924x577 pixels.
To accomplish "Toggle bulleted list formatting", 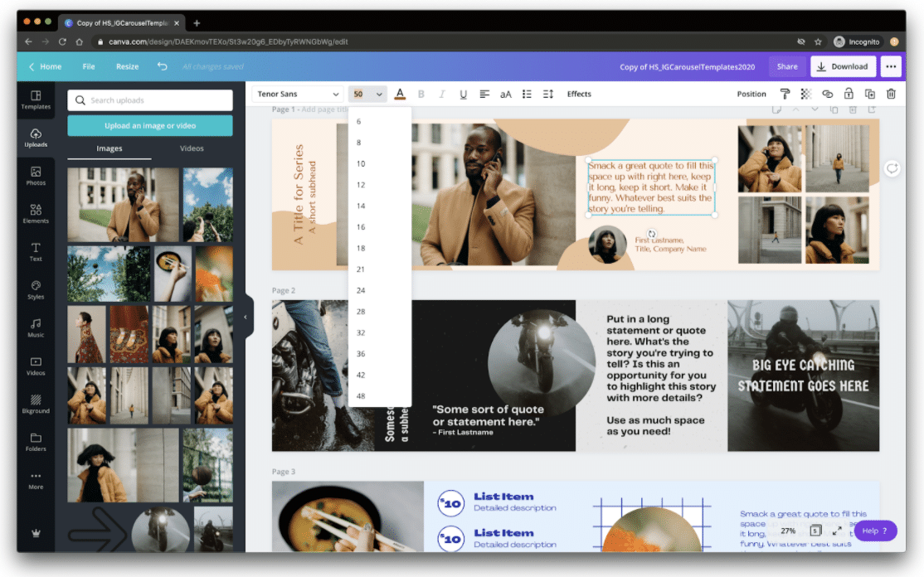I will click(527, 94).
